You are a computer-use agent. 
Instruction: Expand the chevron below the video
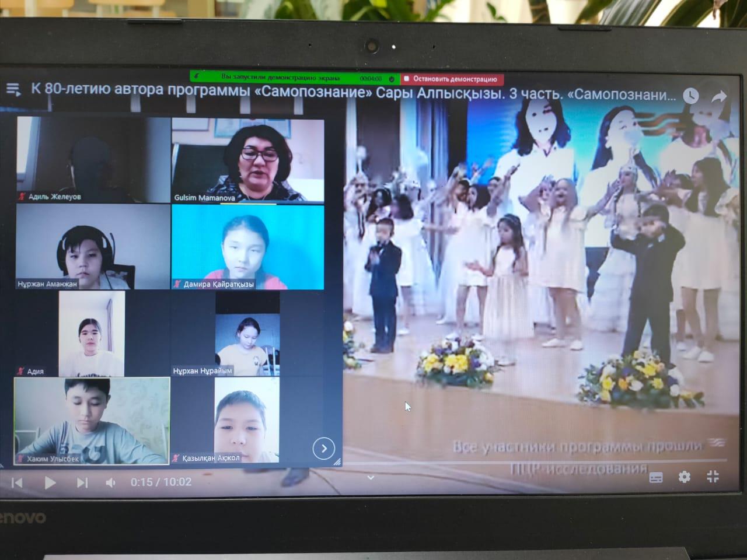tap(370, 477)
